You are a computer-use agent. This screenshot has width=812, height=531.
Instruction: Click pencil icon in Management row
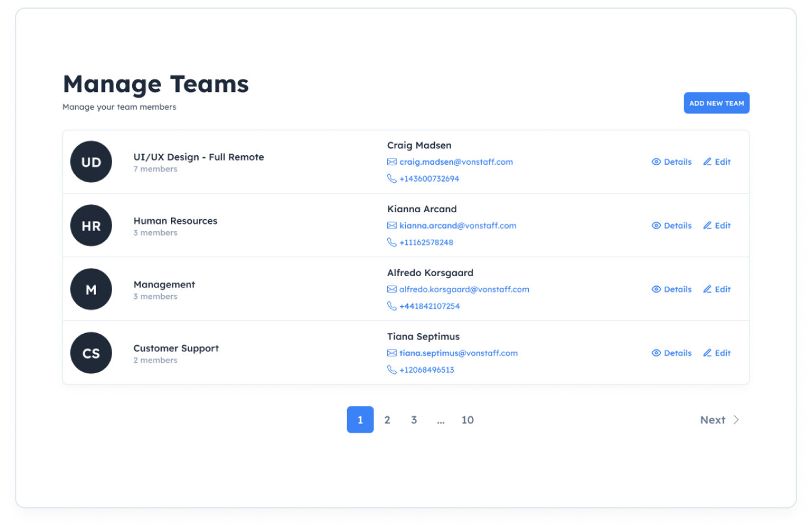pos(707,289)
